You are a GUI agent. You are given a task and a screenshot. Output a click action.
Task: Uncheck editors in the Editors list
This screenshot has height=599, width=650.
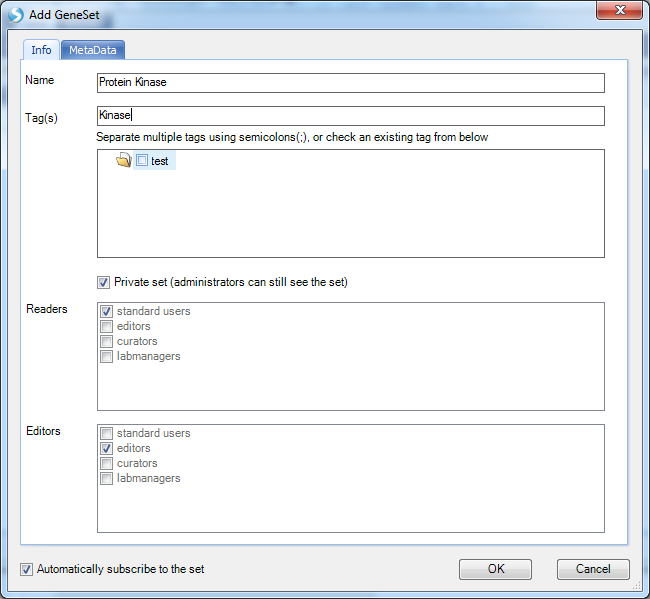pos(107,448)
